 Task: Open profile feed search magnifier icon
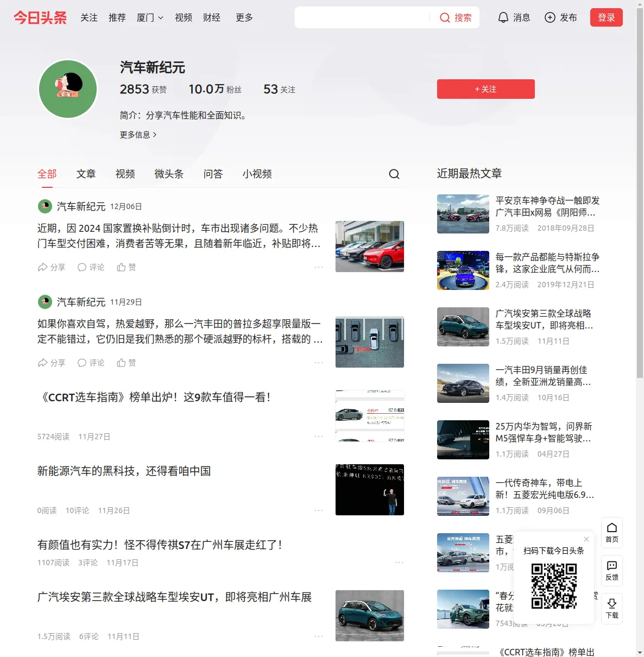[x=394, y=174]
